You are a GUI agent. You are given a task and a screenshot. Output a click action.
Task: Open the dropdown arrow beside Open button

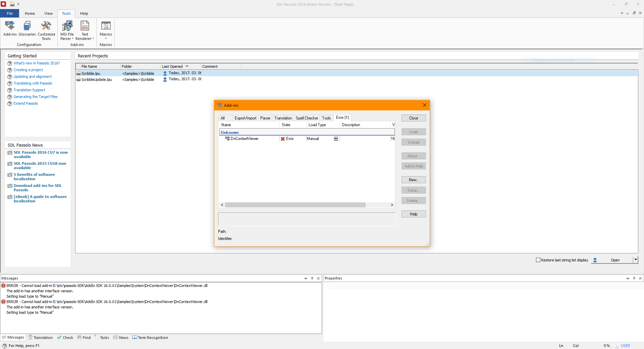635,260
